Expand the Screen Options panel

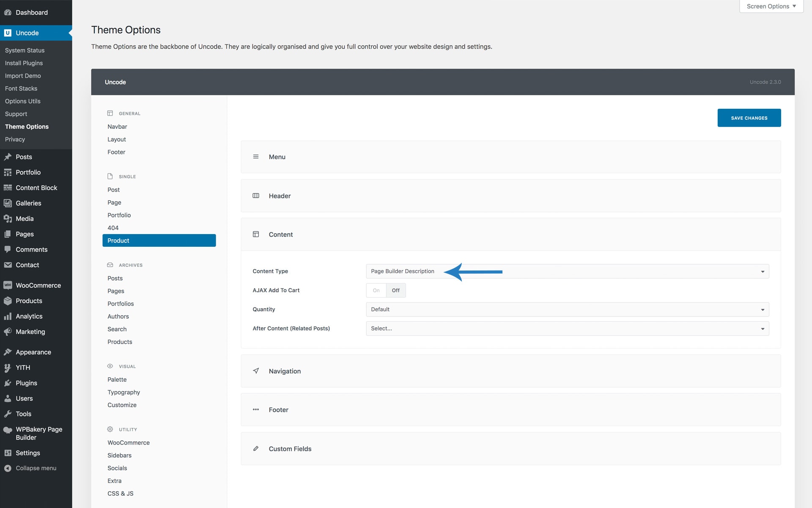(771, 6)
